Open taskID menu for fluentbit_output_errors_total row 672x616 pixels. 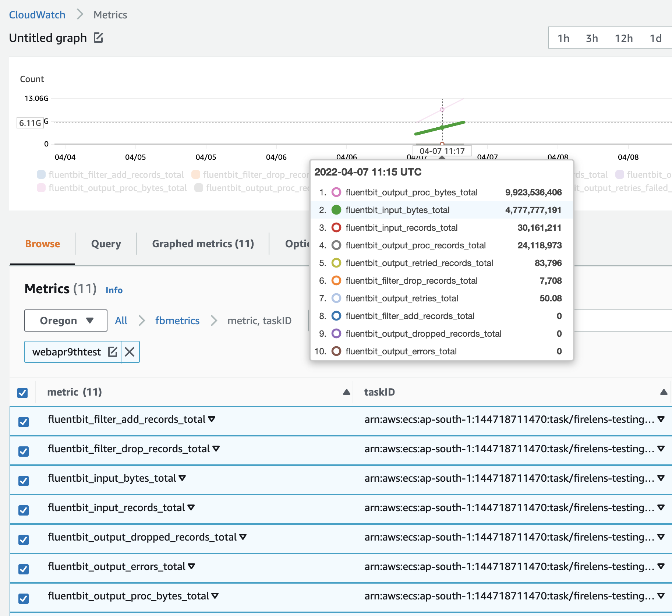661,566
